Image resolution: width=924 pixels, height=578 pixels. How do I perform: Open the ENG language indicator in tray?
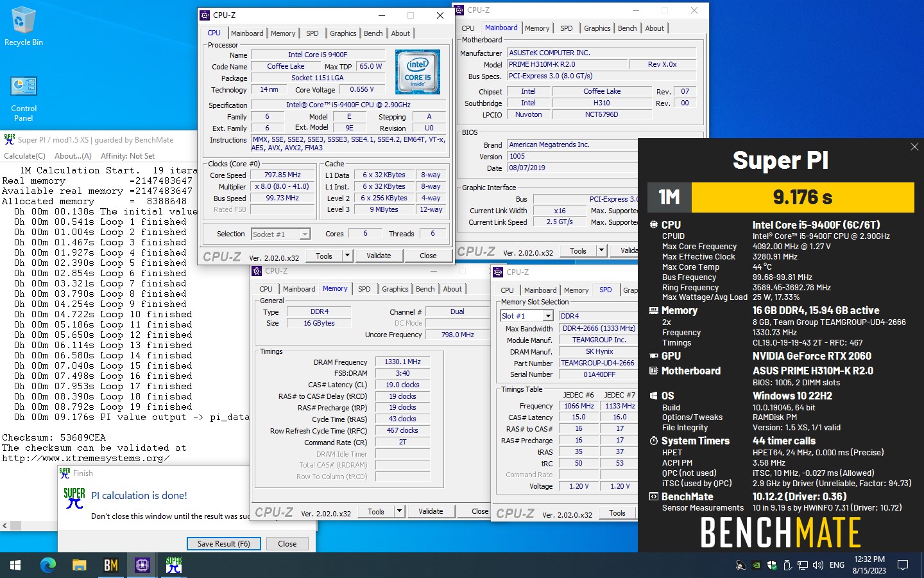click(837, 565)
